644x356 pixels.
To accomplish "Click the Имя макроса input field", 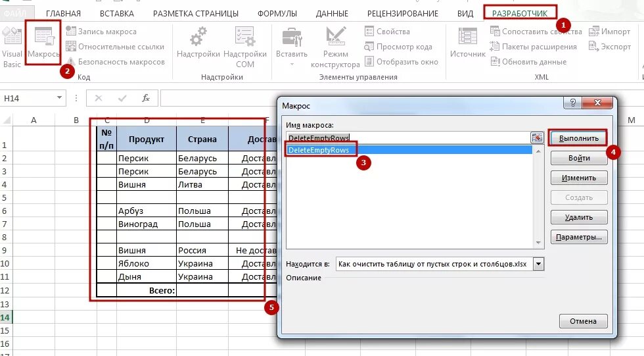I will (408, 138).
